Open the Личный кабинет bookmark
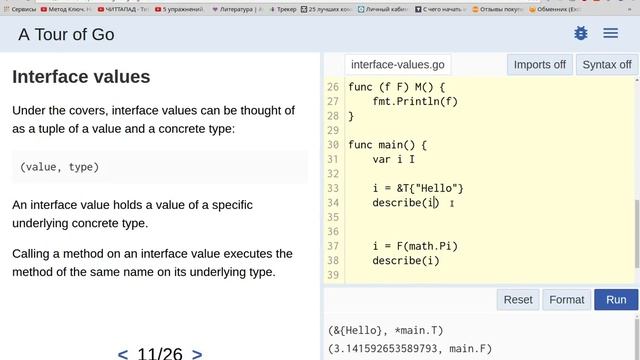The height and width of the screenshot is (360, 640). [x=382, y=9]
